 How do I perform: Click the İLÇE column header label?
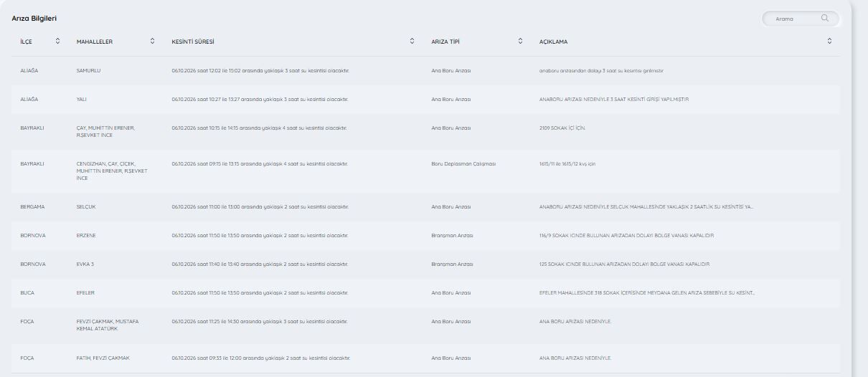[27, 42]
